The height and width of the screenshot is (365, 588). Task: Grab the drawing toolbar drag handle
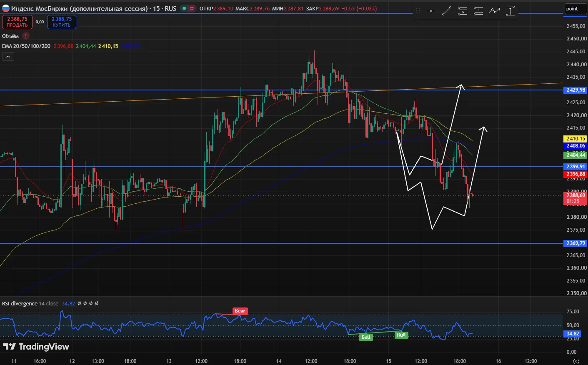click(418, 11)
